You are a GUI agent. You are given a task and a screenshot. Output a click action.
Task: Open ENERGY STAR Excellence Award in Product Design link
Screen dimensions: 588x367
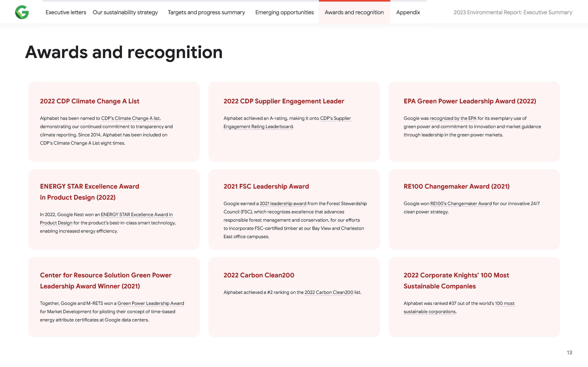107,219
